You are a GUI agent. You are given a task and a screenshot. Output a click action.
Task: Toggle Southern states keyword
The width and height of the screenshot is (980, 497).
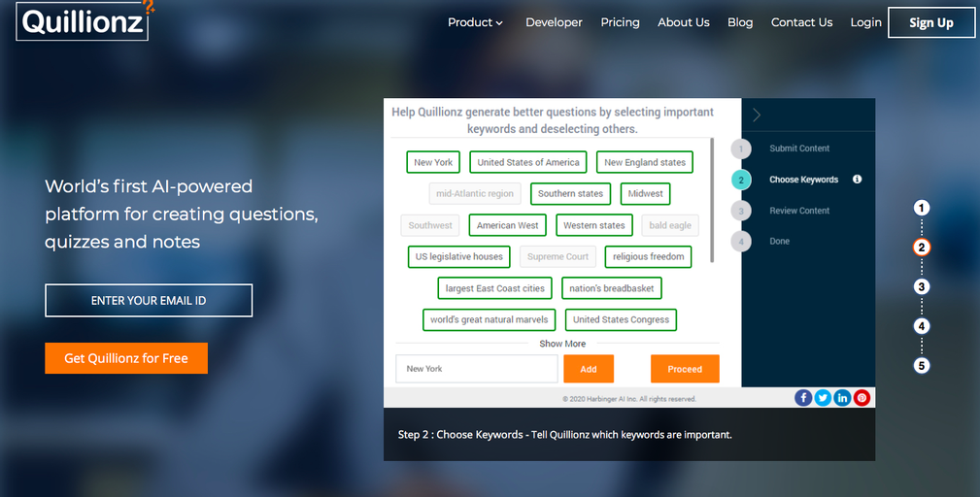pyautogui.click(x=571, y=193)
